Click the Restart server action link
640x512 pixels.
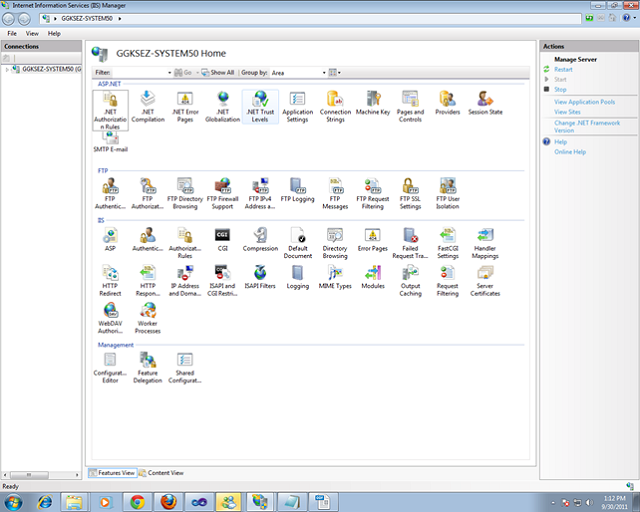tap(563, 69)
